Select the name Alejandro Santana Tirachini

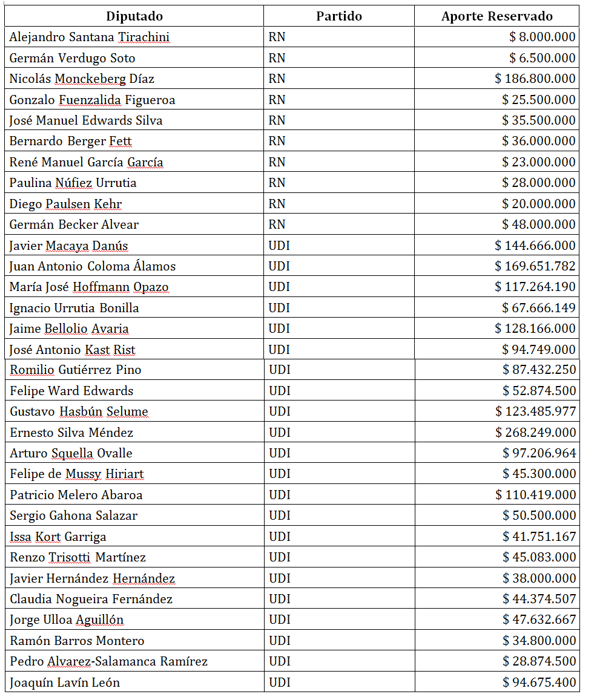90,37
